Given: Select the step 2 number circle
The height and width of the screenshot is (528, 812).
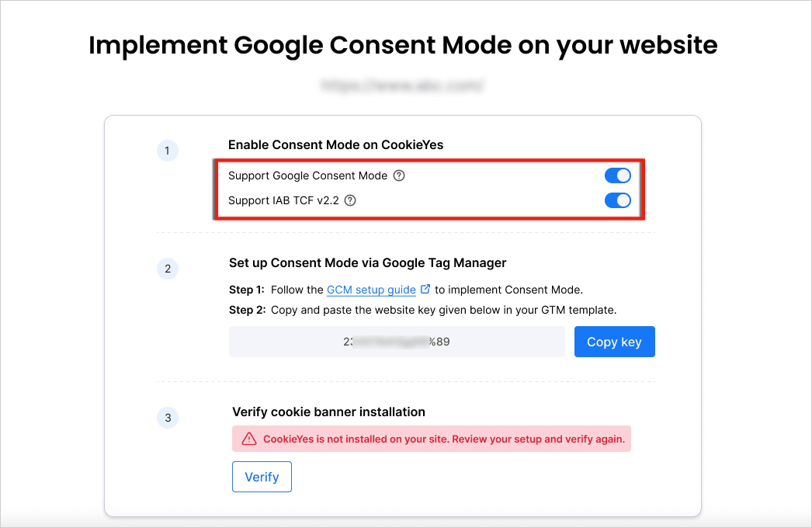Looking at the screenshot, I should tap(167, 269).
